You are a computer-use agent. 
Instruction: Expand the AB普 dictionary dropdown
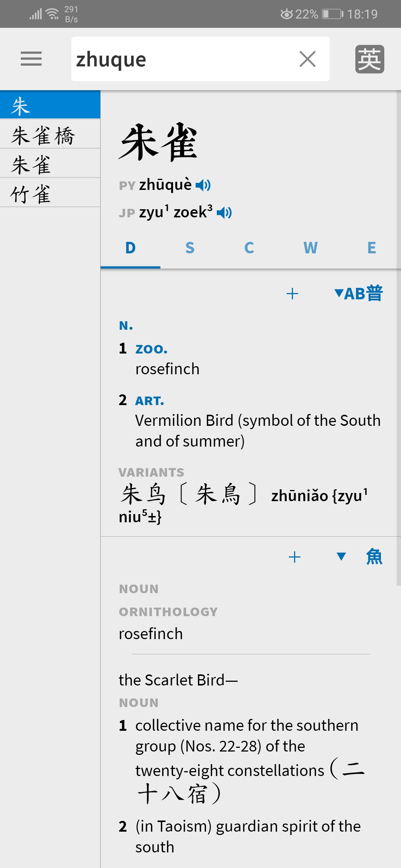[358, 294]
